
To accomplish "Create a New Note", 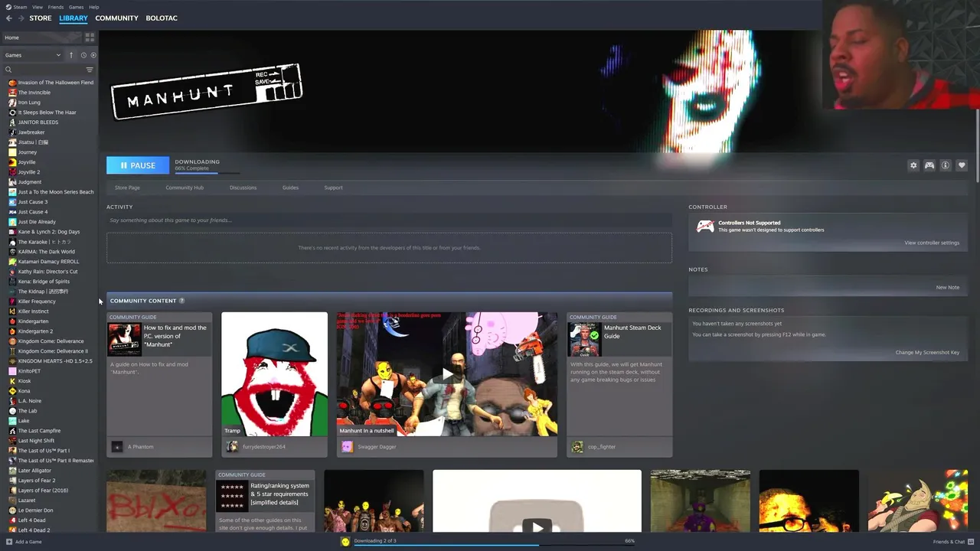I will [947, 287].
